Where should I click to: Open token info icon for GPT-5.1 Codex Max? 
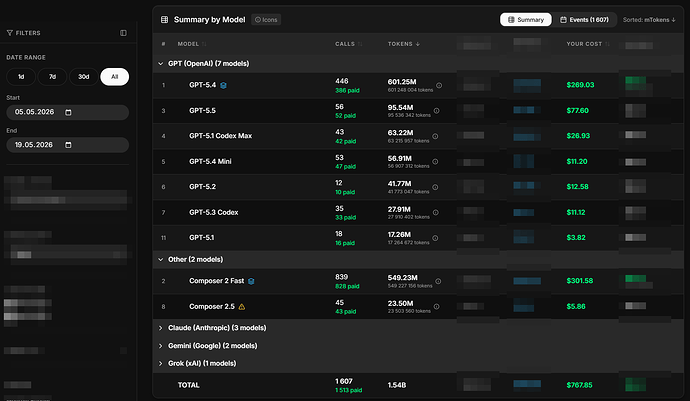pyautogui.click(x=435, y=136)
